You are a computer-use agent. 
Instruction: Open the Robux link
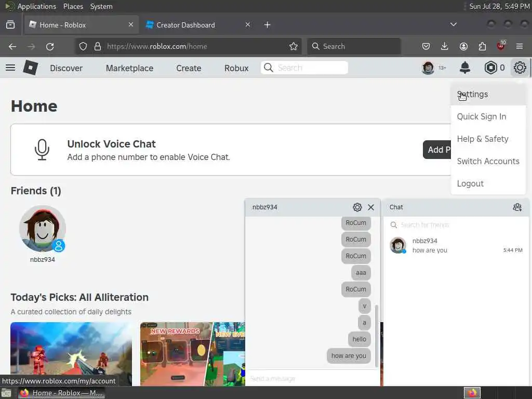[236, 68]
